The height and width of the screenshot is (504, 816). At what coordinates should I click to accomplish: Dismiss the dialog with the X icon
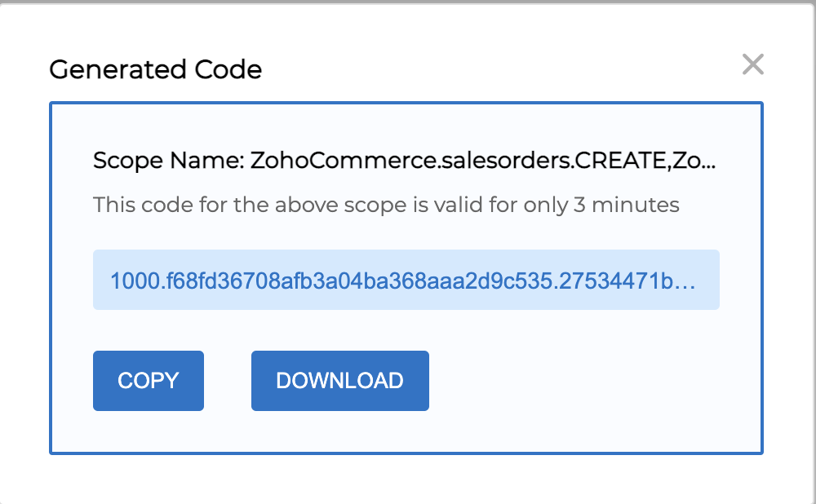coord(752,65)
